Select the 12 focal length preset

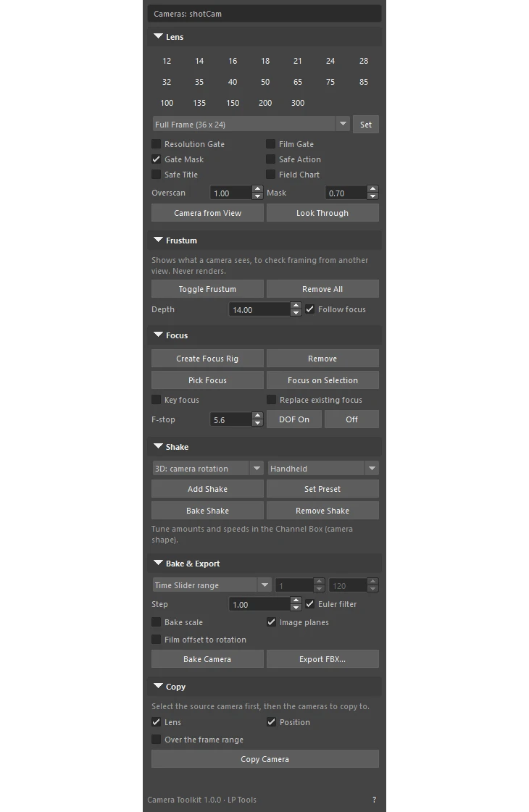pos(167,61)
